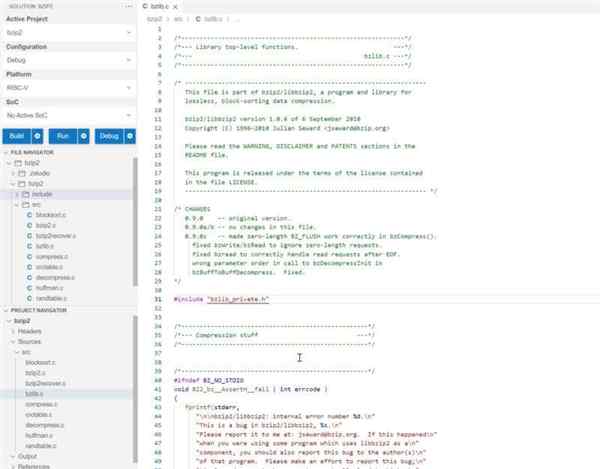Select huffman.c in Project Navigator

click(39, 435)
